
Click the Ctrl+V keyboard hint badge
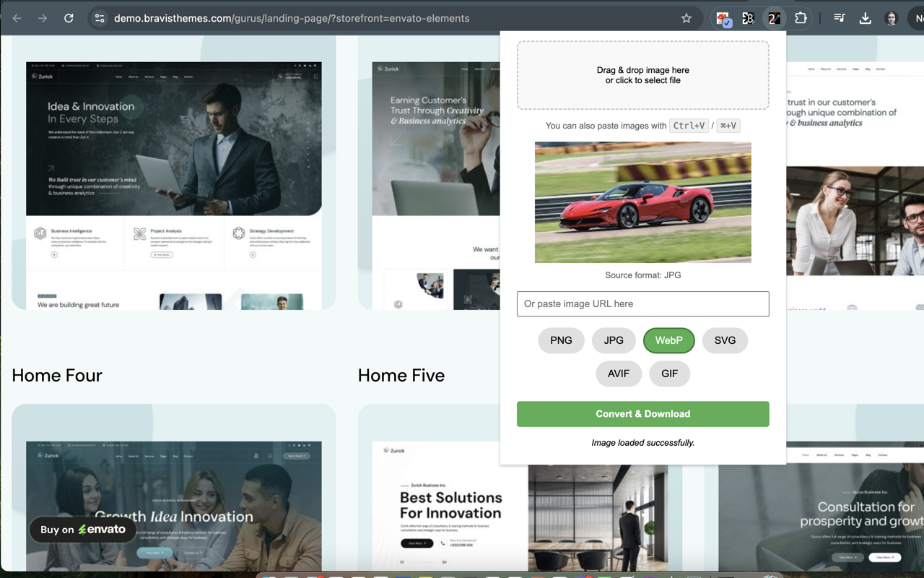(689, 126)
